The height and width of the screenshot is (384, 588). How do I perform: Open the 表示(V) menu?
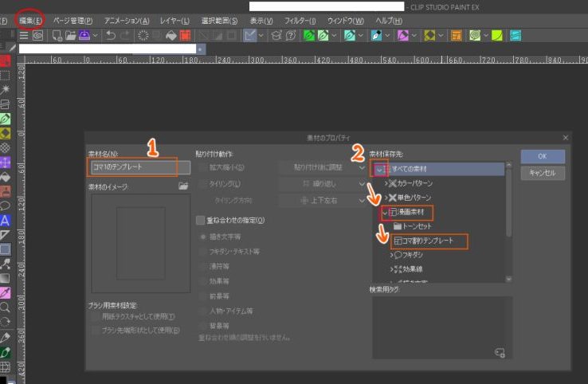pos(261,21)
